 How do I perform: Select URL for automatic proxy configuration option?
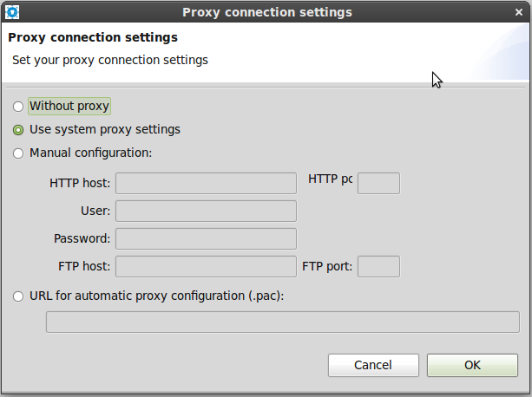click(x=18, y=296)
